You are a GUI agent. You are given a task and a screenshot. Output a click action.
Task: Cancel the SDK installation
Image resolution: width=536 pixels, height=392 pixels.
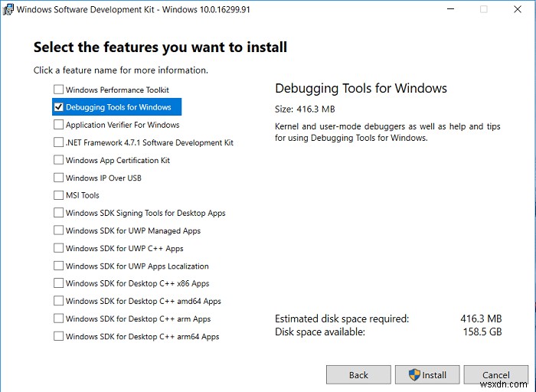(x=495, y=374)
